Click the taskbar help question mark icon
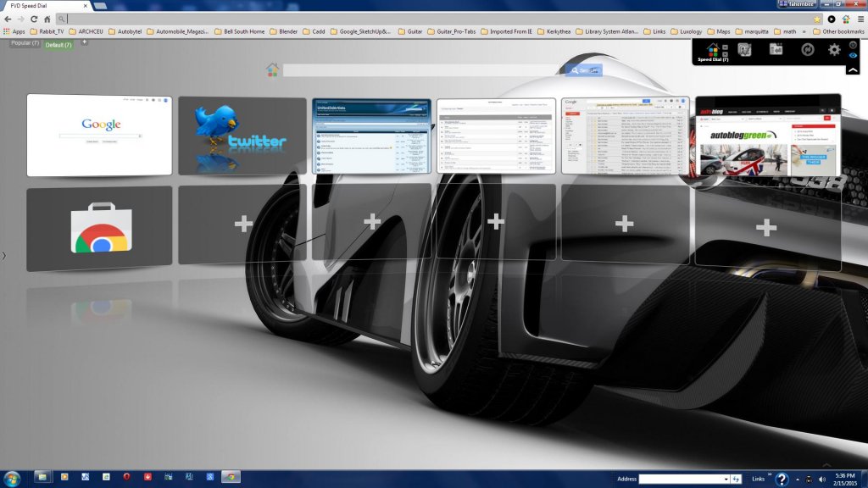The height and width of the screenshot is (488, 868). 781,480
